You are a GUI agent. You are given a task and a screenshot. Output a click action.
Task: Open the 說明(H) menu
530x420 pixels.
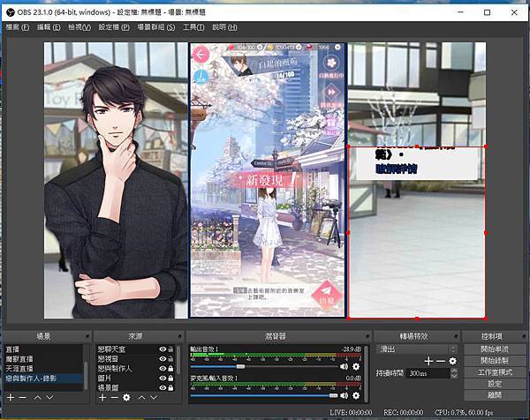pos(224,27)
